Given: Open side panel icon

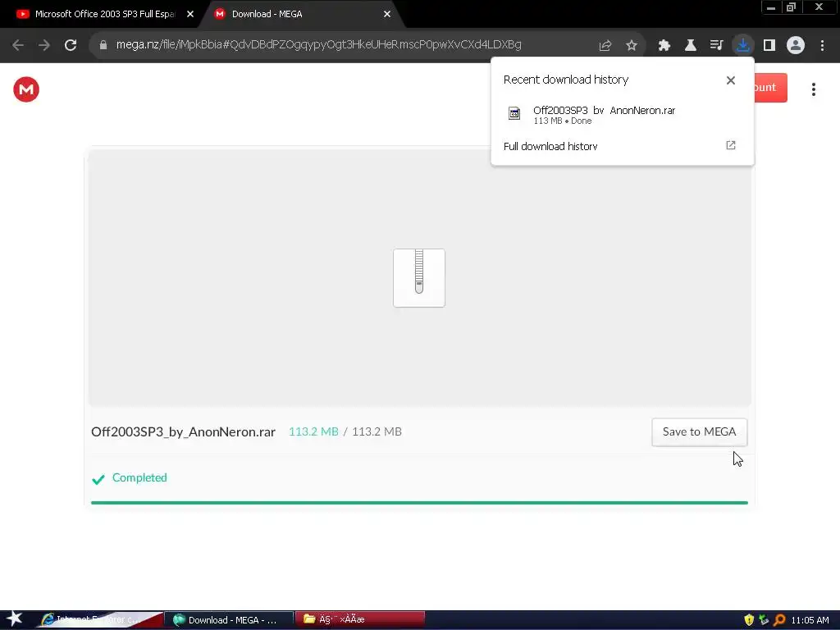Looking at the screenshot, I should [769, 46].
